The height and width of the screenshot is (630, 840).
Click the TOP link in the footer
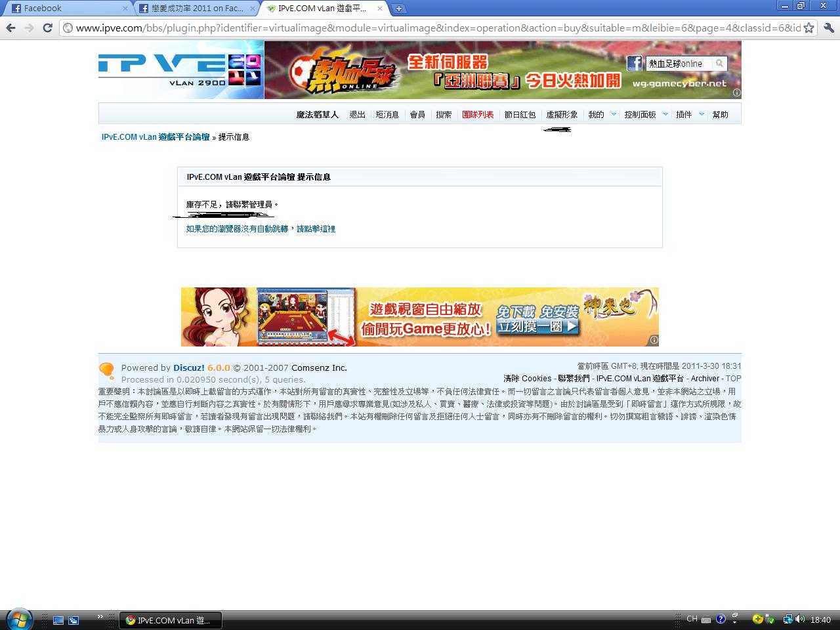point(734,379)
